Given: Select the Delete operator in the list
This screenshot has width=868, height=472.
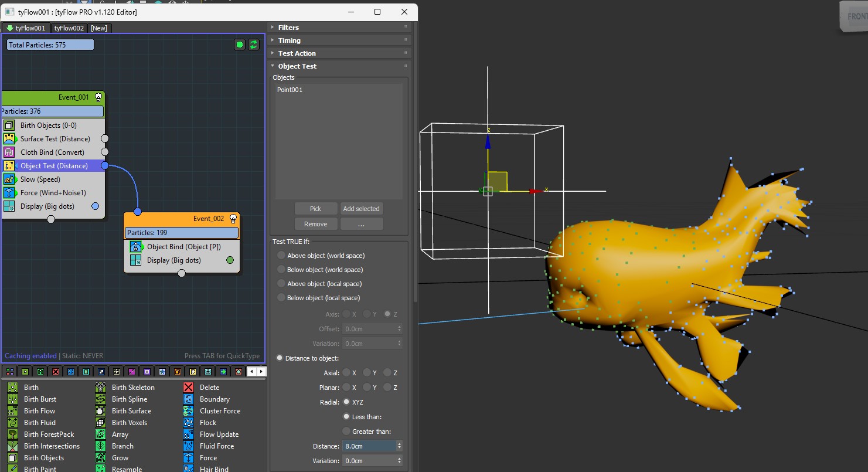Looking at the screenshot, I should [x=209, y=388].
